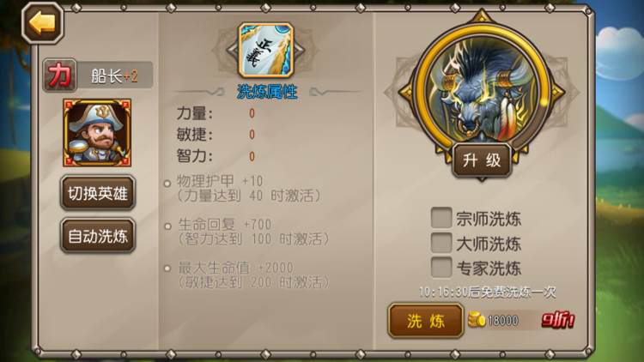Select the captain hero portrait

click(x=97, y=133)
